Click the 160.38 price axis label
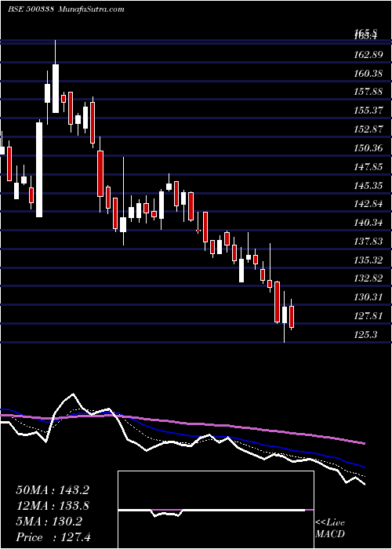Image resolution: width=392 pixels, height=549 pixels. pyautogui.click(x=368, y=74)
